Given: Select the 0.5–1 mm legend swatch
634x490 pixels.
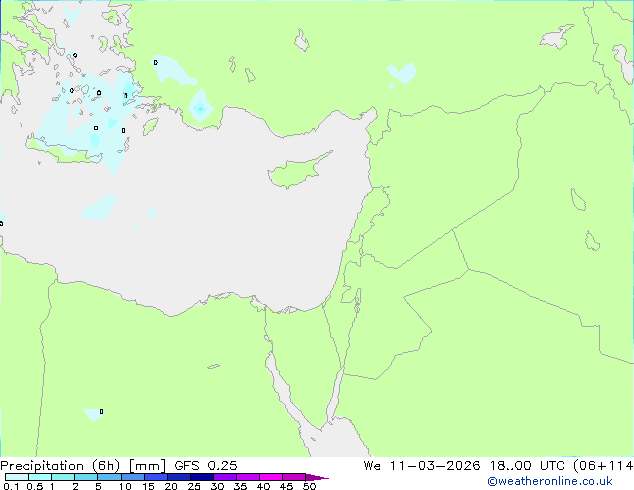Looking at the screenshot, I should [x=40, y=477].
